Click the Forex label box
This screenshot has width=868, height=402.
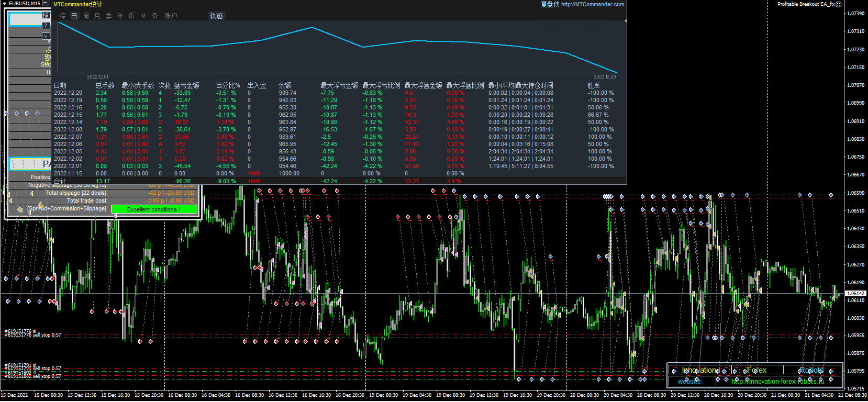[x=757, y=370]
